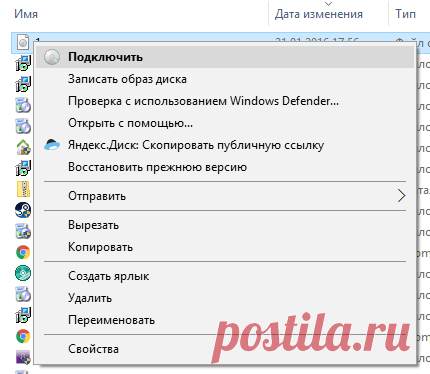The width and height of the screenshot is (430, 374).
Task: Choose Копировать from the context menu
Action: pyautogui.click(x=225, y=247)
